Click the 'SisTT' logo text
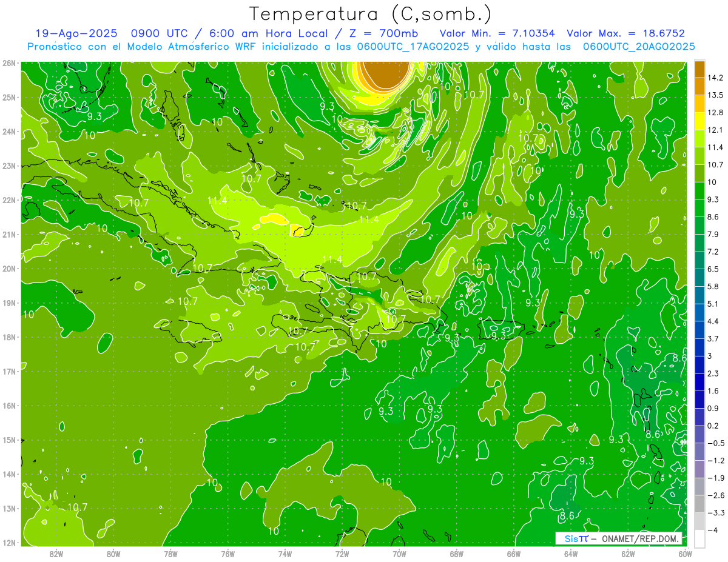 pos(576,539)
